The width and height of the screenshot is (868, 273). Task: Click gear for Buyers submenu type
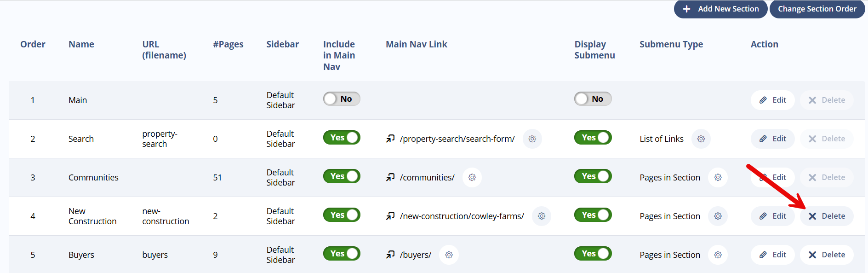click(718, 255)
